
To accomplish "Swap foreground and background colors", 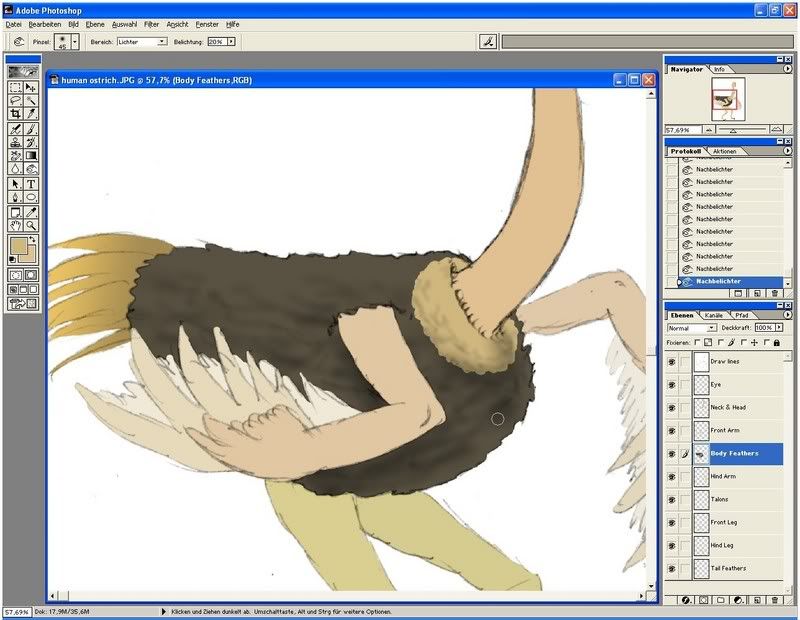I will click(33, 239).
